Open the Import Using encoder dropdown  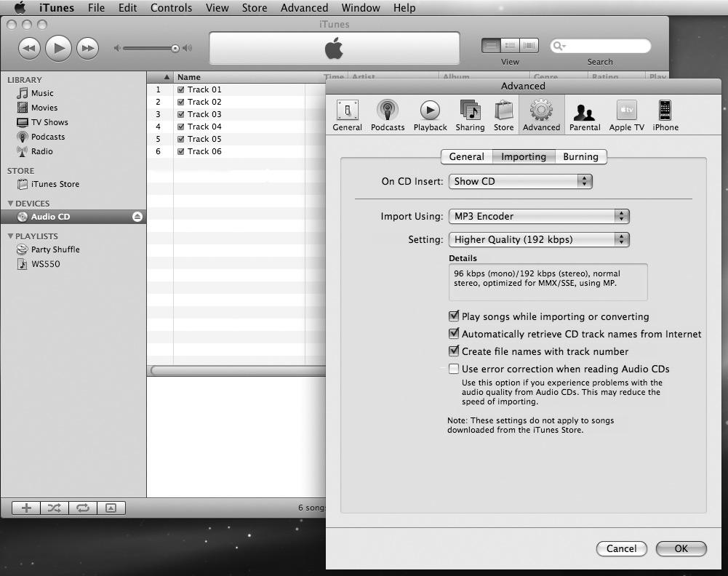(x=539, y=216)
